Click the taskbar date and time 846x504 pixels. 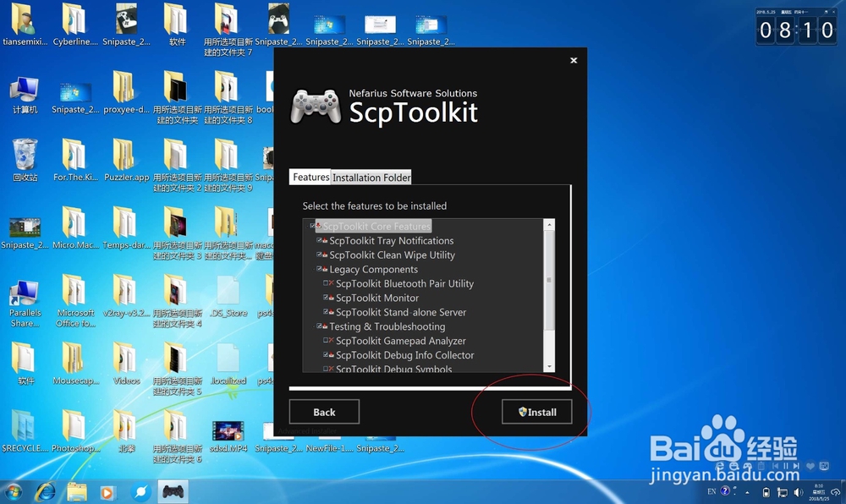click(818, 492)
